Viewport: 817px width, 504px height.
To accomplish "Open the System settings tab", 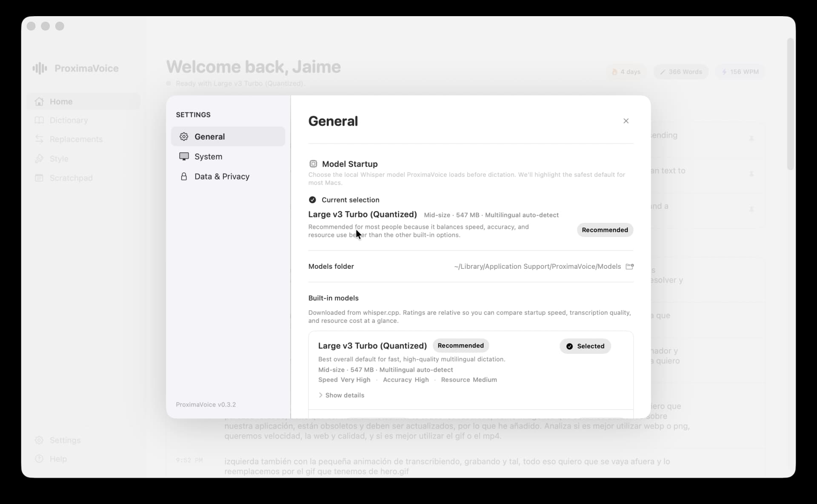I will point(228,157).
